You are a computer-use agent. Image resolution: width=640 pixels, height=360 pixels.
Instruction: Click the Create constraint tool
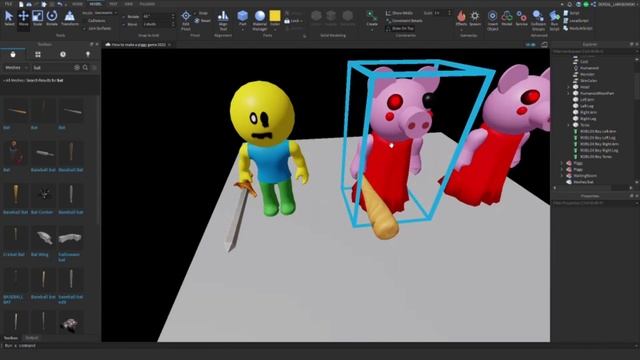pos(372,18)
